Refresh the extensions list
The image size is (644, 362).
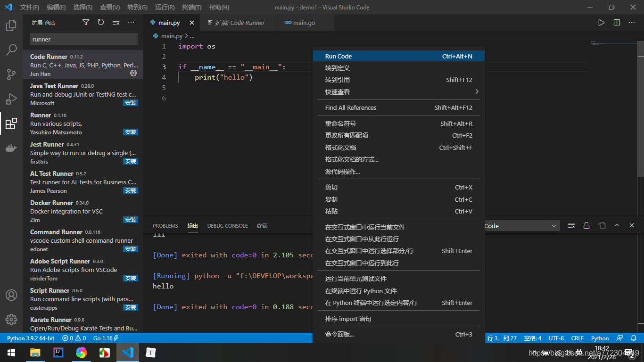(101, 22)
